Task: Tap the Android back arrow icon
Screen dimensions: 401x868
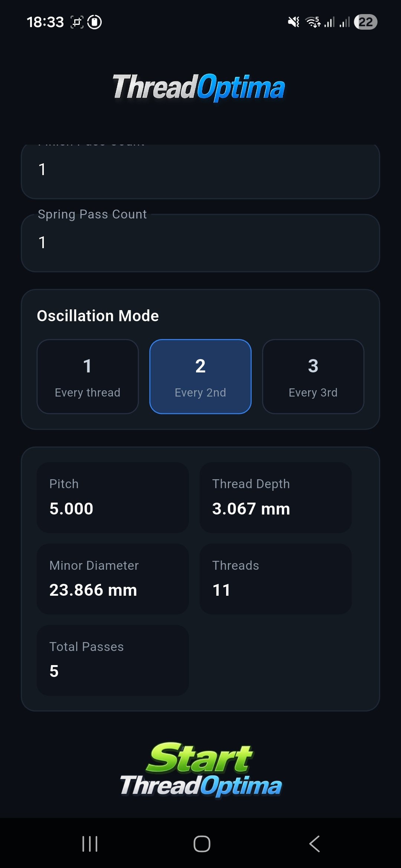Action: (314, 844)
